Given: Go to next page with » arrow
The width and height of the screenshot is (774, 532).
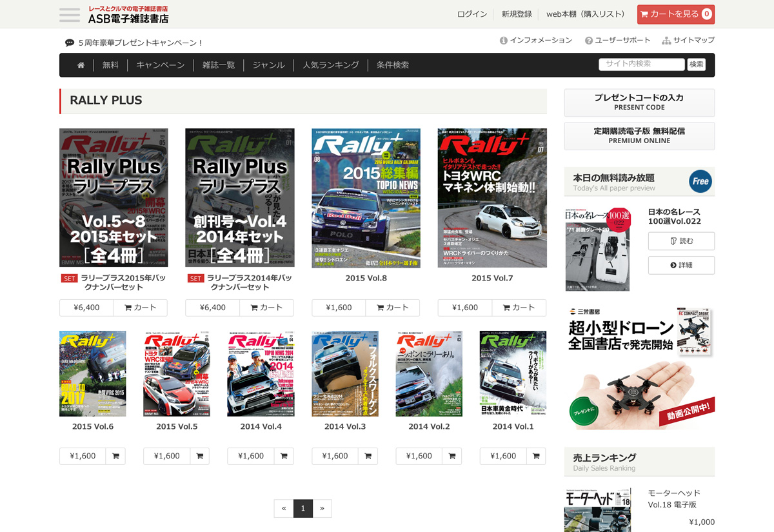Looking at the screenshot, I should coord(322,509).
